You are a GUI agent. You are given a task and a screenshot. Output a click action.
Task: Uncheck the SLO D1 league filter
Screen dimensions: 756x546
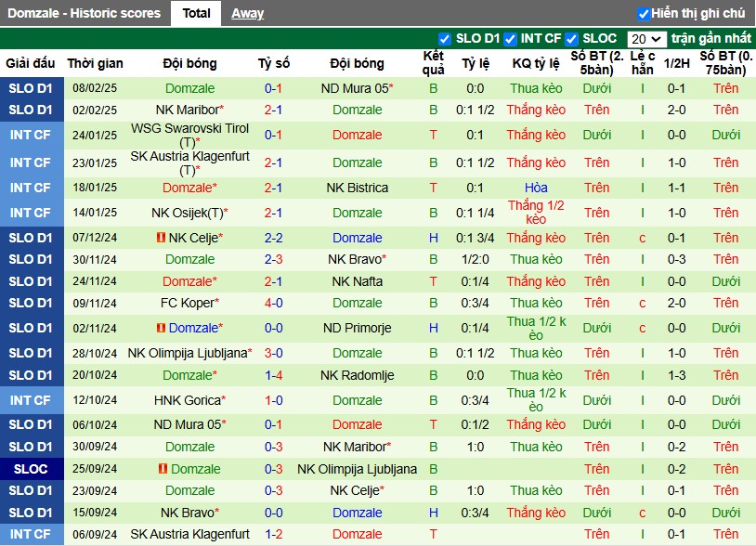(x=445, y=39)
